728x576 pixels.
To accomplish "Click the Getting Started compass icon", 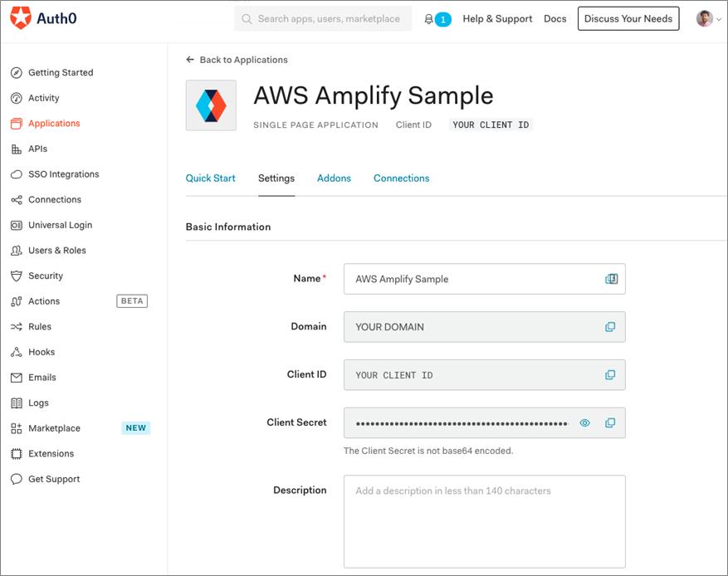I will tap(17, 73).
